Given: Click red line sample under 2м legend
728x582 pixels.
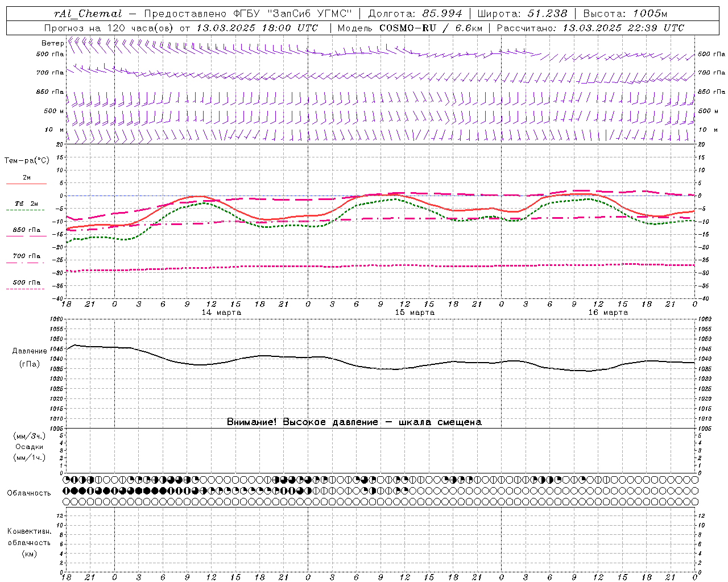Looking at the screenshot, I should (x=26, y=184).
